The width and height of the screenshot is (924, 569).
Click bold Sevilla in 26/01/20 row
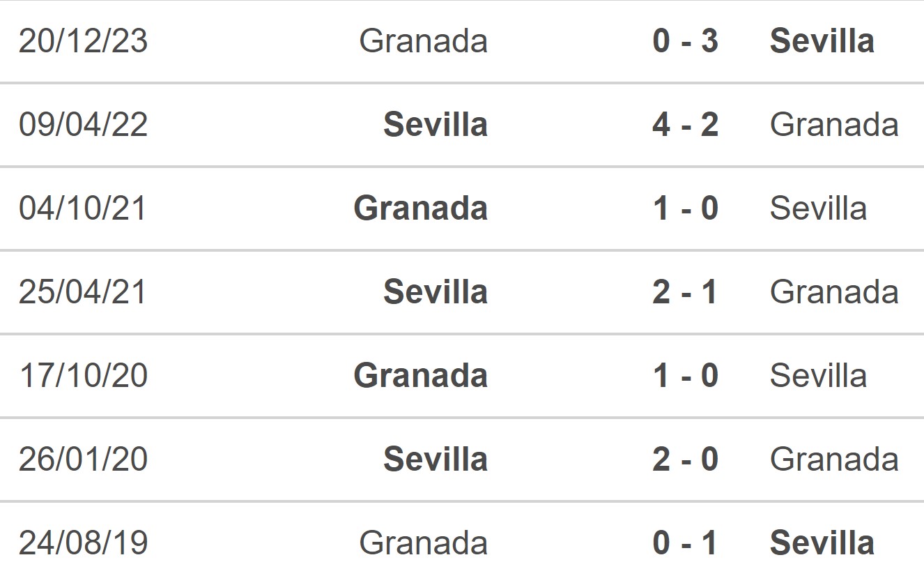click(436, 460)
